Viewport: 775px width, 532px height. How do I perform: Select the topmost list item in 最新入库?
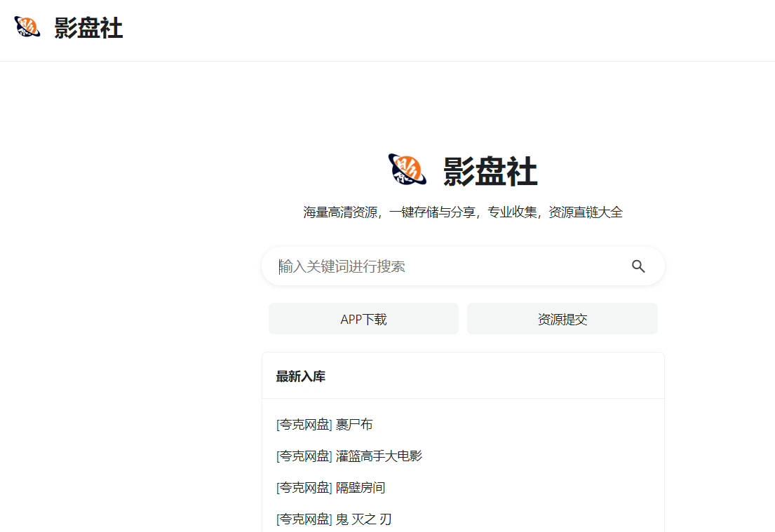tap(323, 424)
